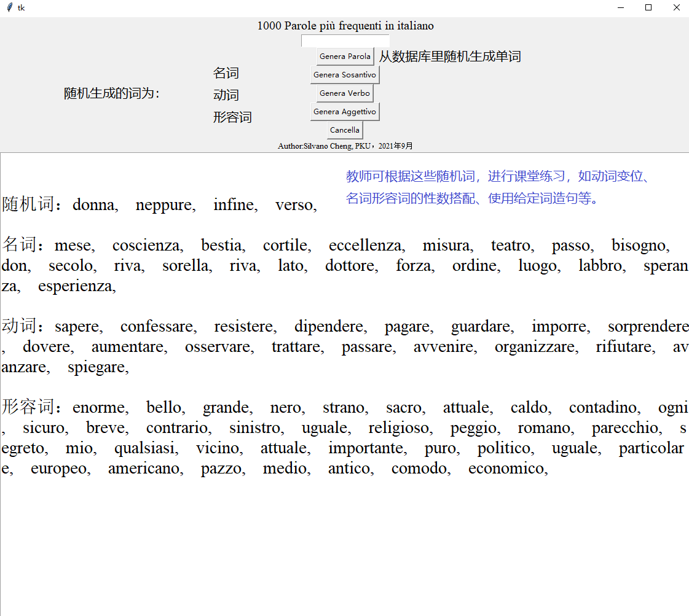Place cursor on the word 'coscienza'
Screen dimensions: 689x616
coord(146,246)
